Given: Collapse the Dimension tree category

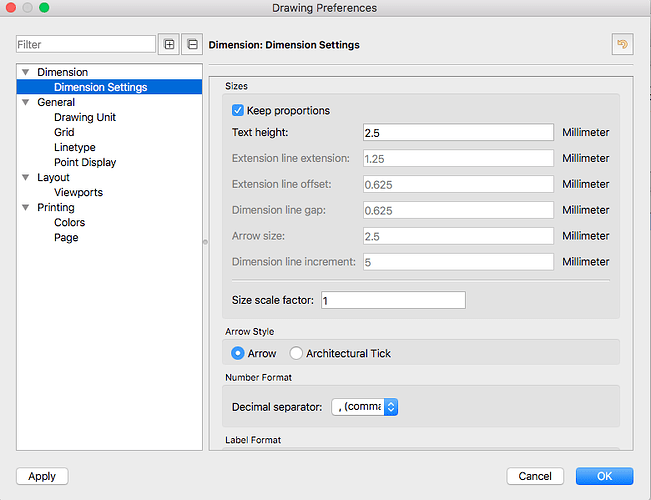Looking at the screenshot, I should [x=25, y=72].
